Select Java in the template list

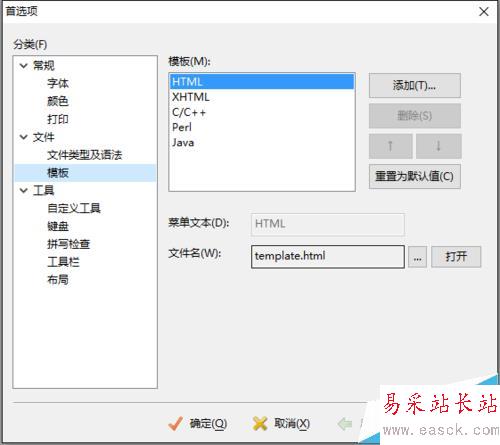262,143
